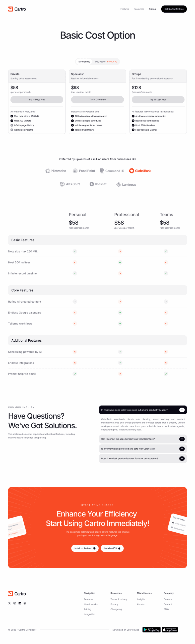
Task: Open the Instagram icon in footer
Action: click(x=15, y=603)
